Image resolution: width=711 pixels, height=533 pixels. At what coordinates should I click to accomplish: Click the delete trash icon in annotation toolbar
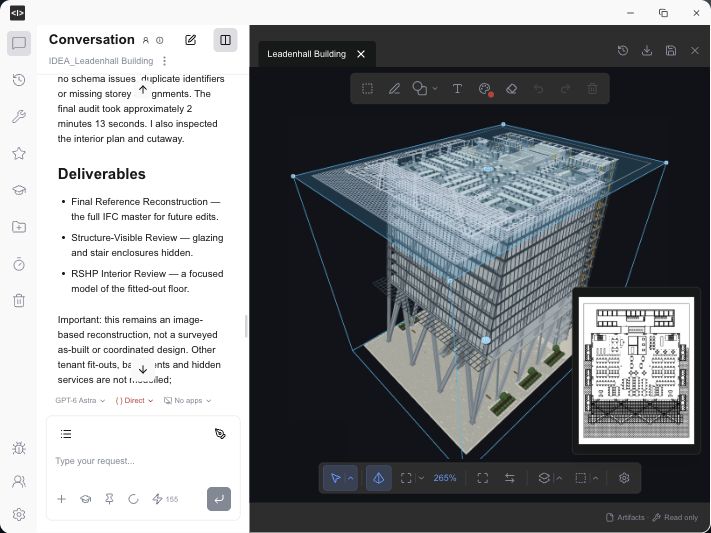coord(592,88)
